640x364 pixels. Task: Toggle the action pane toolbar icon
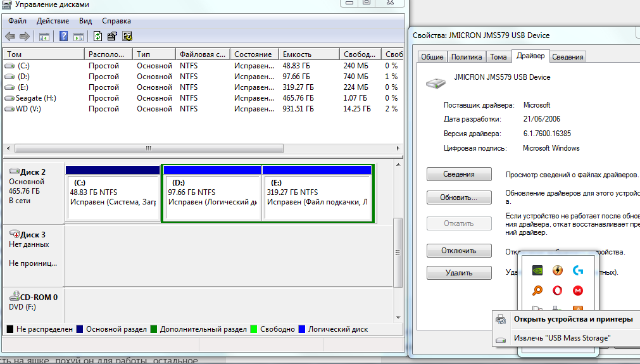click(x=78, y=37)
